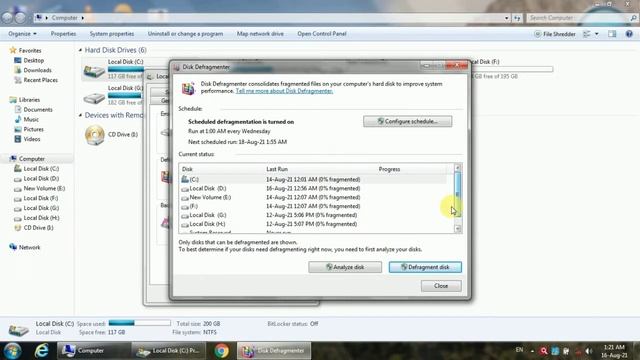
Task: Select New Volume (E:) row in defragmenter list
Action: coord(313,197)
